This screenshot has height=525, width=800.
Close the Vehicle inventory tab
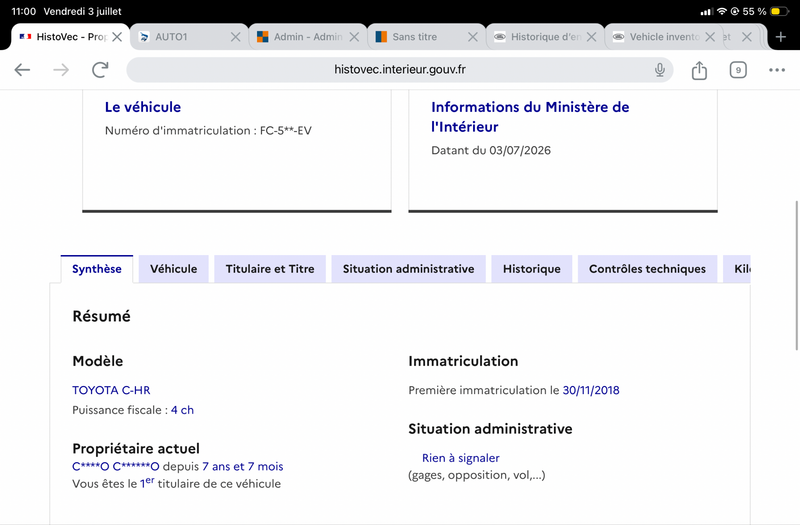[710, 37]
